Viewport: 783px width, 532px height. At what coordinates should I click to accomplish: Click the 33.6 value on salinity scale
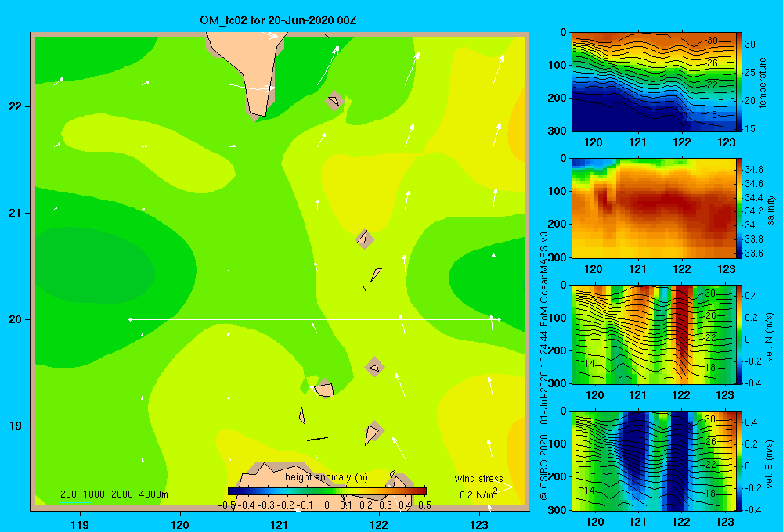tap(754, 253)
